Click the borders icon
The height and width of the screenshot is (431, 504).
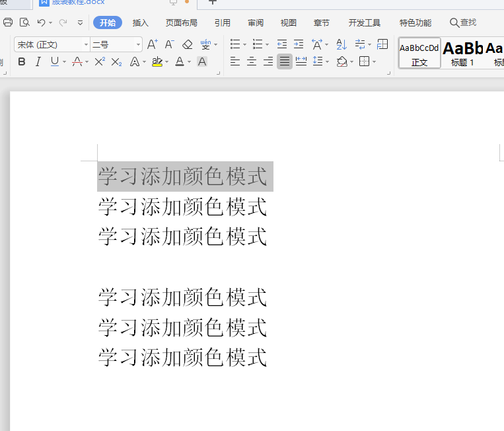pyautogui.click(x=364, y=61)
